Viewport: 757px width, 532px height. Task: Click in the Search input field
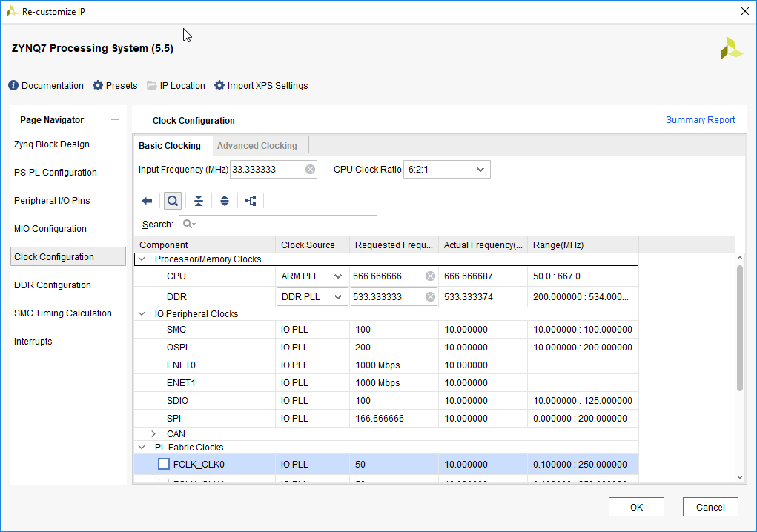click(x=285, y=224)
